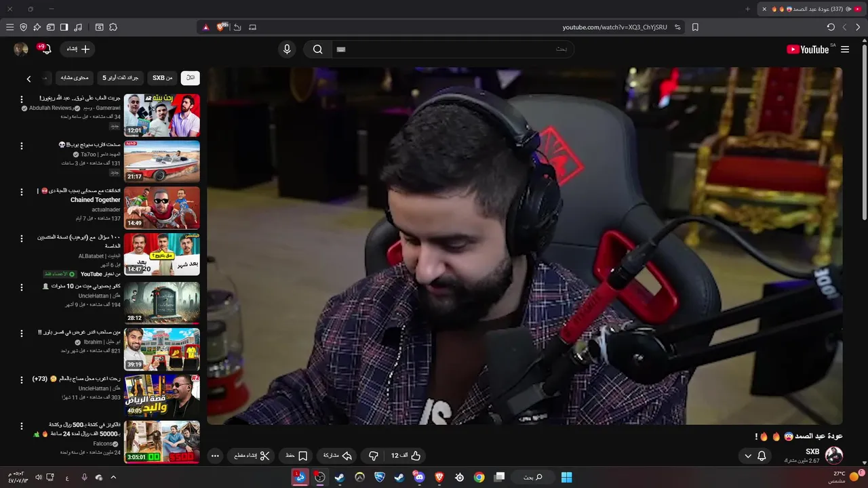Open options menu for Chained Together video

click(x=21, y=192)
